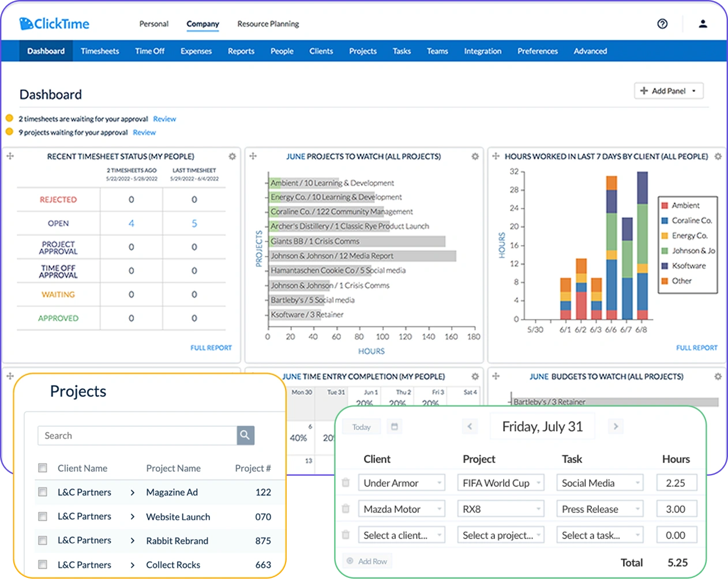This screenshot has height=579, width=728.
Task: Open settings gear of June Time Entry Completion panel
Action: click(x=475, y=377)
